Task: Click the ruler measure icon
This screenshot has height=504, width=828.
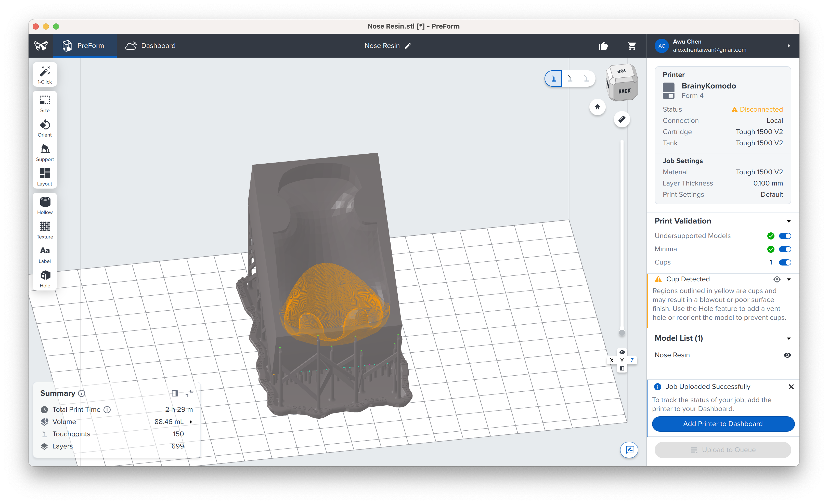Action: (622, 119)
